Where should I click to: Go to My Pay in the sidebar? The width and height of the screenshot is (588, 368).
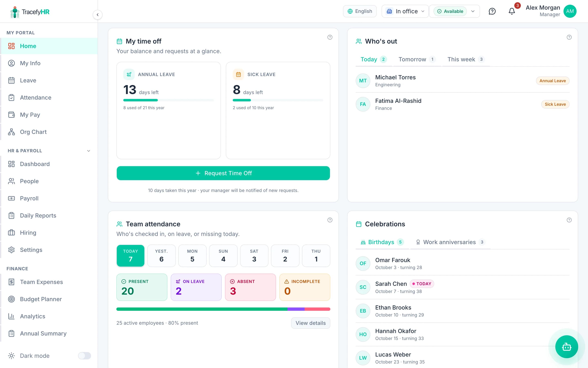(49, 115)
